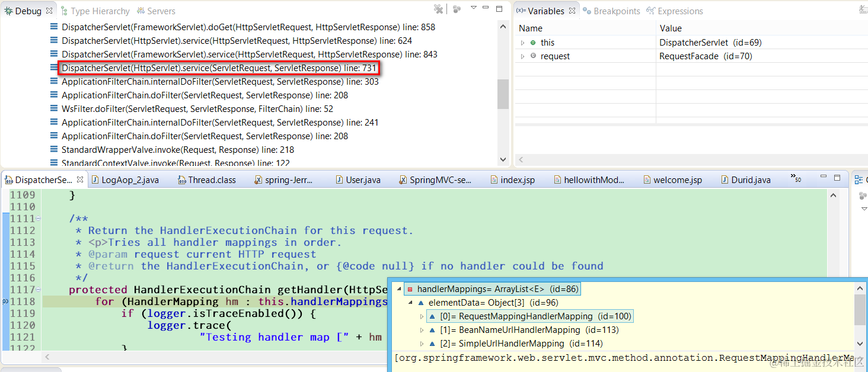
Task: Minimize the Debug view panel
Action: click(x=487, y=8)
